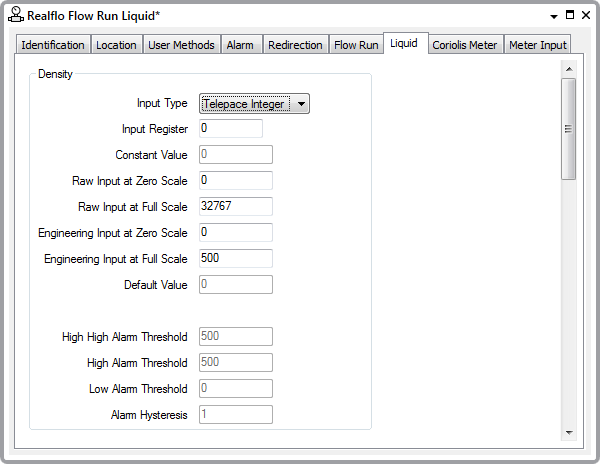This screenshot has height=464, width=600.
Task: Click the Default Value field
Action: [x=236, y=285]
